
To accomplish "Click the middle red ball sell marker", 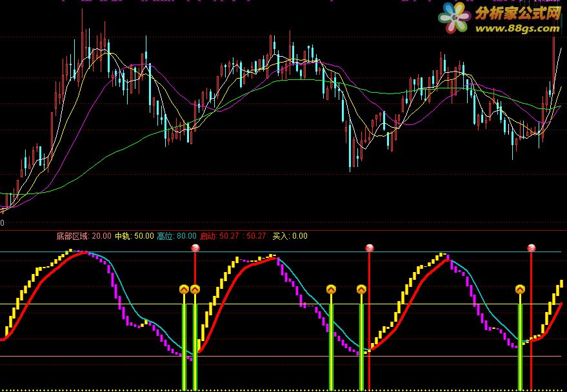I will [x=369, y=248].
